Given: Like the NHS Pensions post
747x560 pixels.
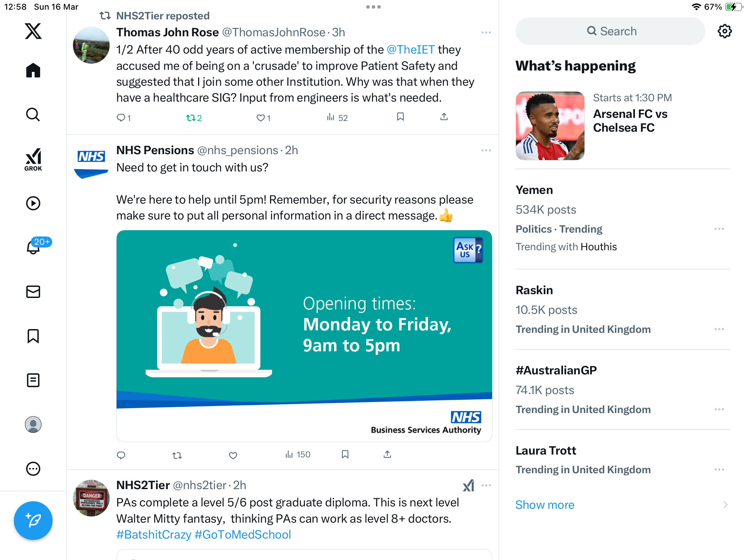Looking at the screenshot, I should [x=233, y=455].
